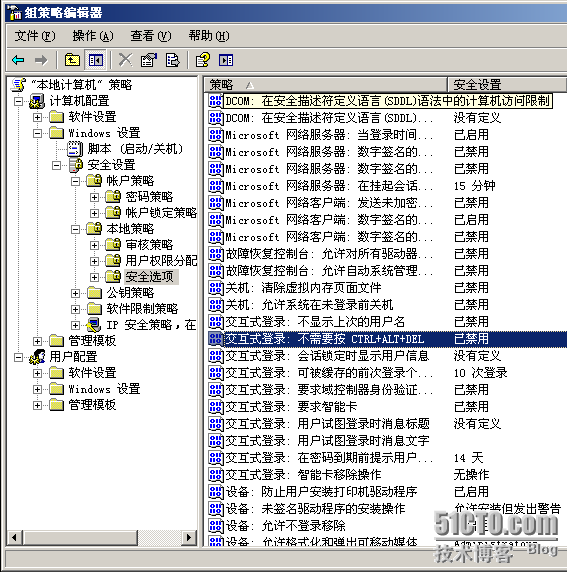Viewport: 567px width, 572px height.
Task: Select 交互式登录: 用户试图登录时消息文字 policy
Action: [x=327, y=441]
